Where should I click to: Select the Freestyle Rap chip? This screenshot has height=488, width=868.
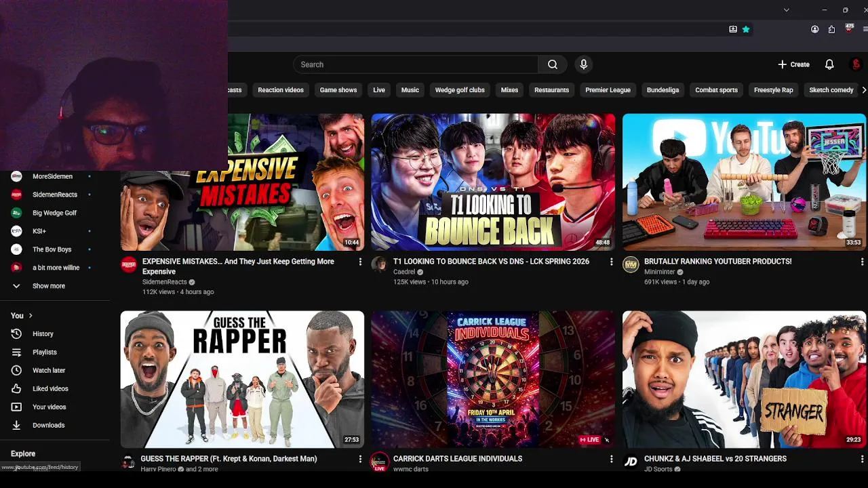tap(773, 89)
